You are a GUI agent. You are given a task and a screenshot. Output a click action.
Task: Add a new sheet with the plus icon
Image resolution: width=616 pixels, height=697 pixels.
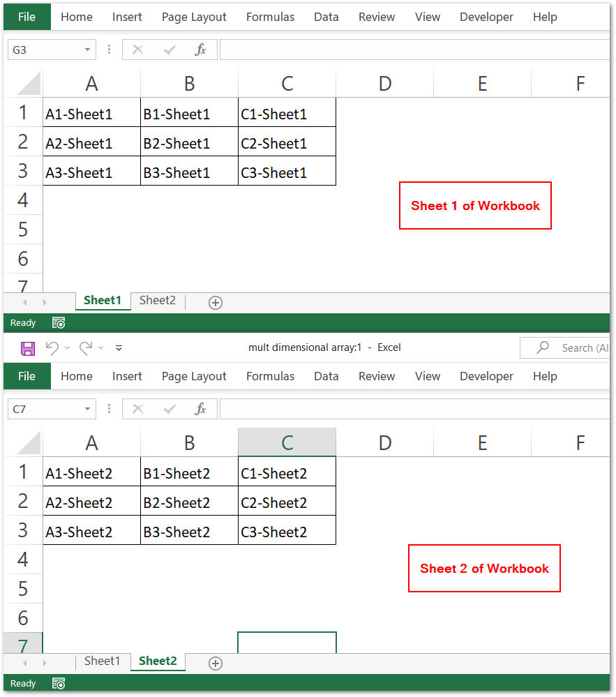pos(215,301)
